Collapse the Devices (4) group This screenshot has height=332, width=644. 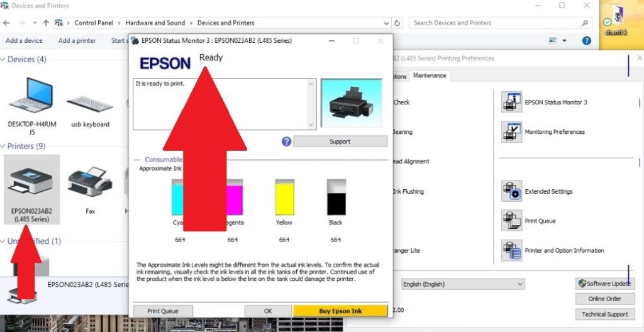[3, 59]
